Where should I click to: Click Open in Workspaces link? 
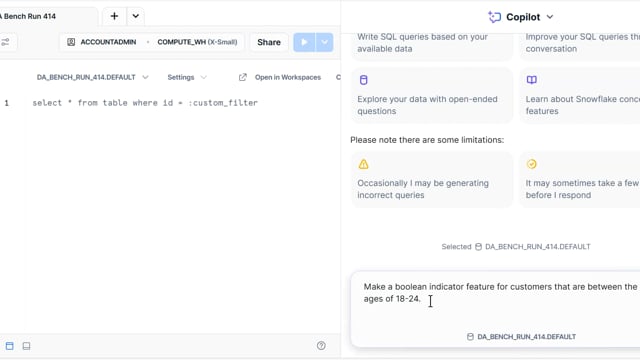[288, 77]
